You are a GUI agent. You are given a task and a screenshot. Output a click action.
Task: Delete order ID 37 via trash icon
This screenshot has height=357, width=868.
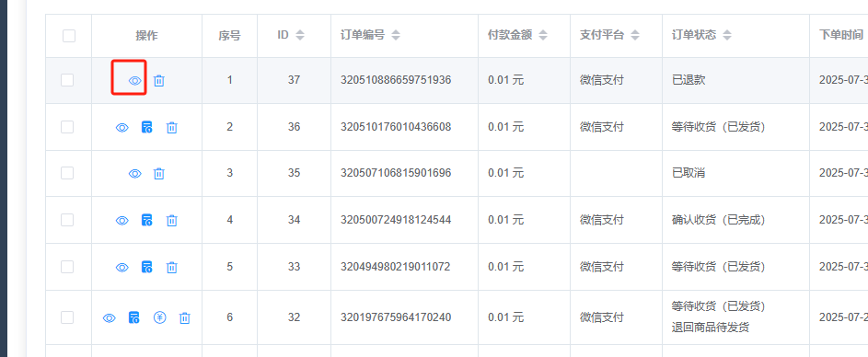(159, 81)
